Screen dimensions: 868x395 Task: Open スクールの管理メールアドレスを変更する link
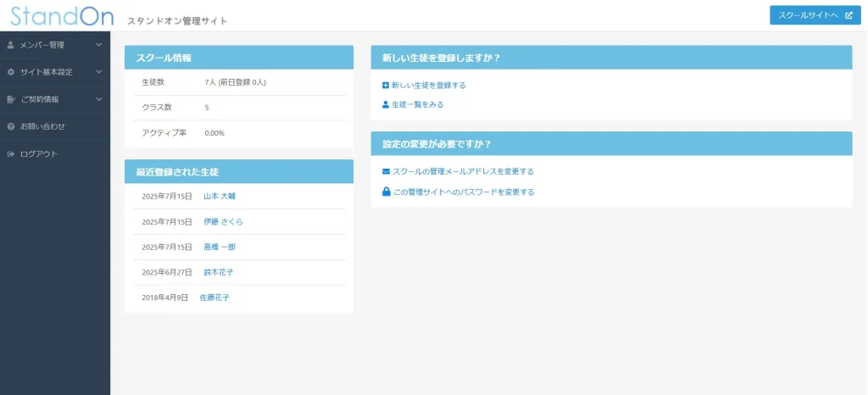[464, 171]
